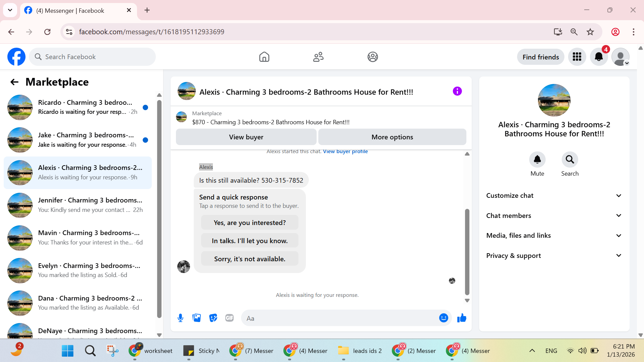Open conversation information purple icon
This screenshot has height=362, width=644.
point(457,91)
